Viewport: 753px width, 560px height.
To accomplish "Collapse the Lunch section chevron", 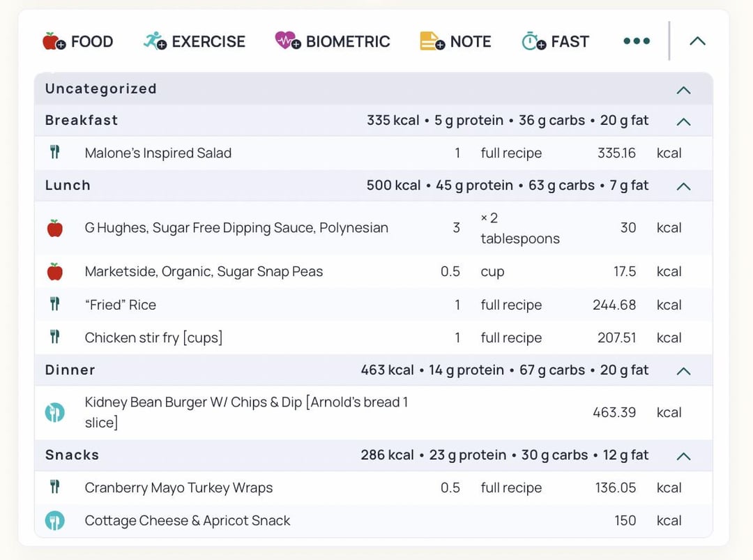I will coord(683,186).
